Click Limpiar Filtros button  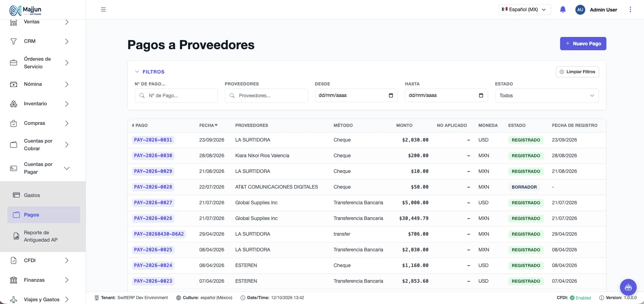click(578, 72)
